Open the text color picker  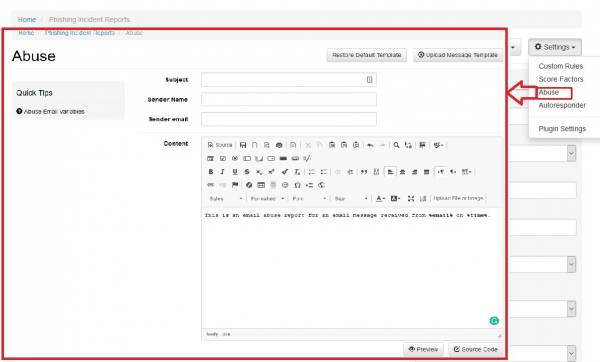coord(380,198)
